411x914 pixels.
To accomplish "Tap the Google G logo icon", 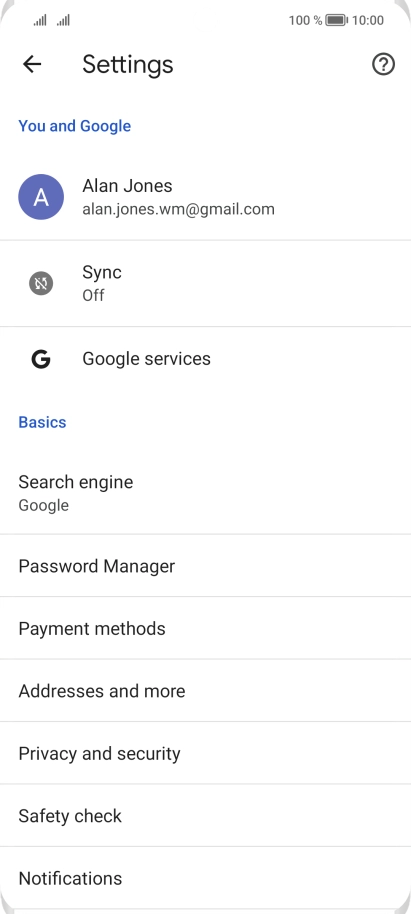I will [41, 359].
